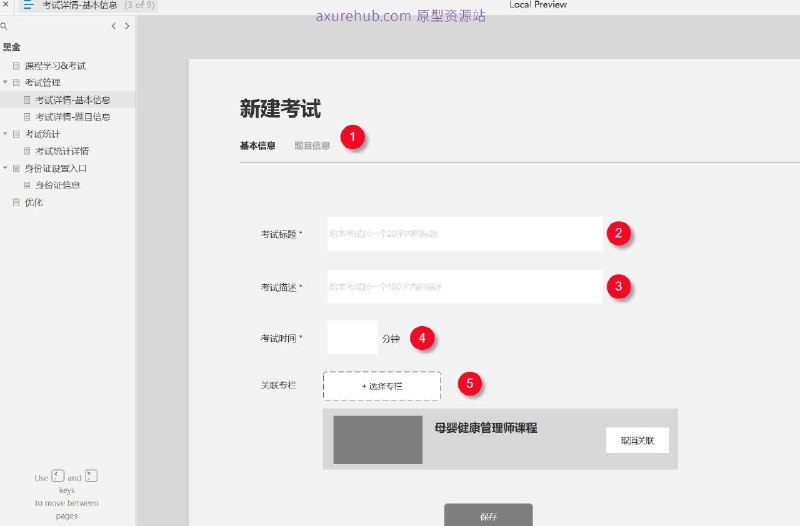Click the 关联专栏 label
Image resolution: width=800 pixels, height=526 pixels.
coord(278,385)
